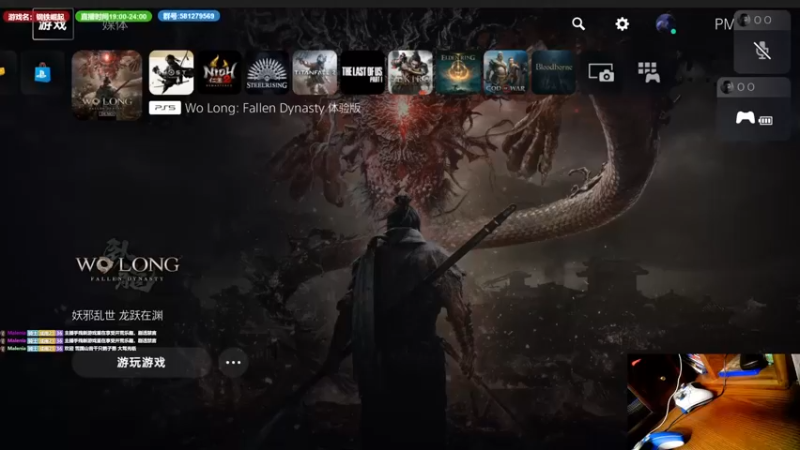
Task: Select the Ghost of Tsushima tile
Action: pyautogui.click(x=171, y=72)
